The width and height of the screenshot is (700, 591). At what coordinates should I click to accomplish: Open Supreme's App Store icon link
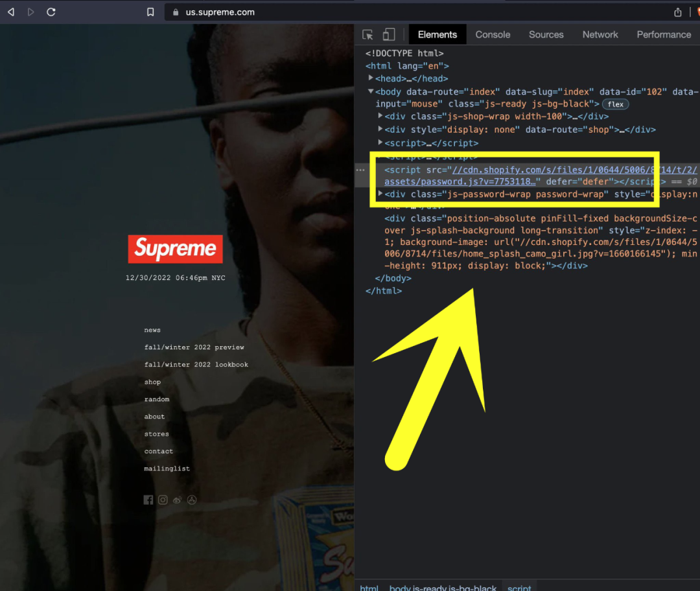pyautogui.click(x=192, y=500)
